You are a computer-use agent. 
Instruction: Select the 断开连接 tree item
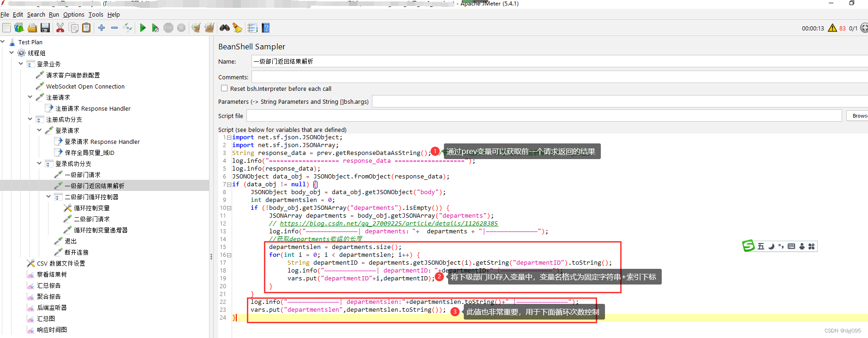77,252
